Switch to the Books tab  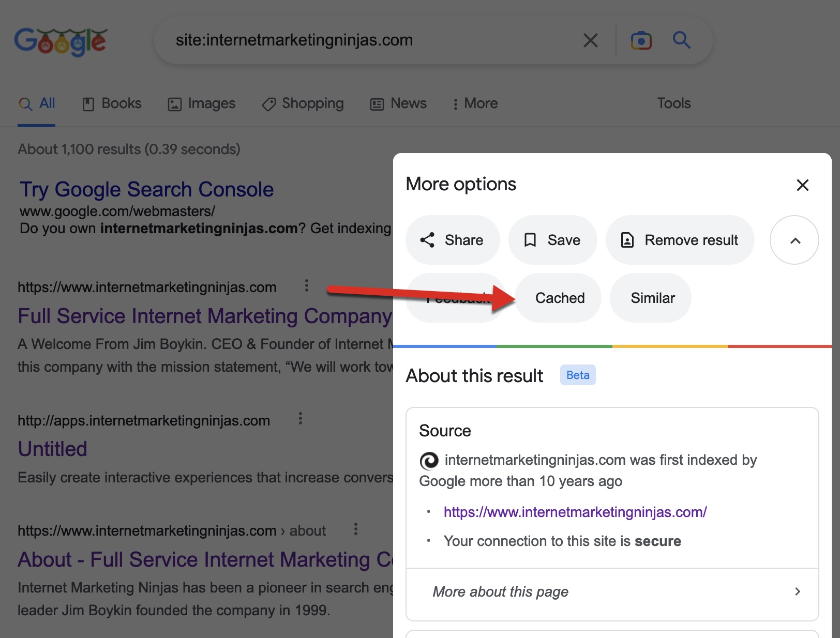click(112, 103)
